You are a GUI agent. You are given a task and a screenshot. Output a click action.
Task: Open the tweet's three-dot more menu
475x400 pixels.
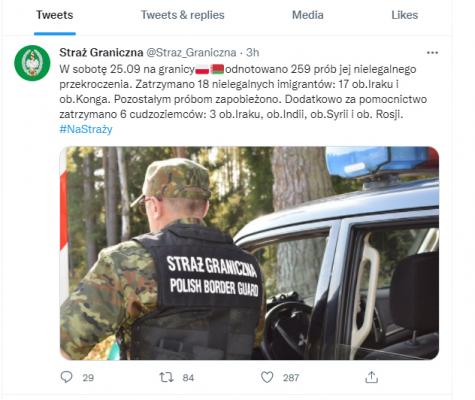coord(432,53)
